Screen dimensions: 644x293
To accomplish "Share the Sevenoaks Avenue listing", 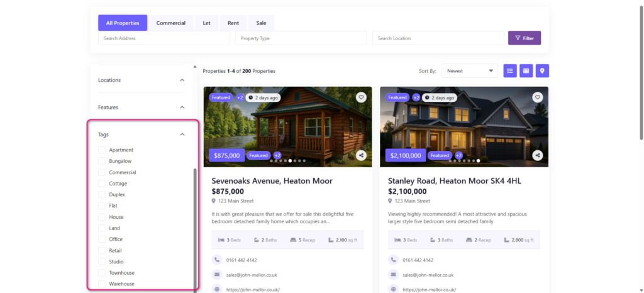I will pyautogui.click(x=361, y=155).
